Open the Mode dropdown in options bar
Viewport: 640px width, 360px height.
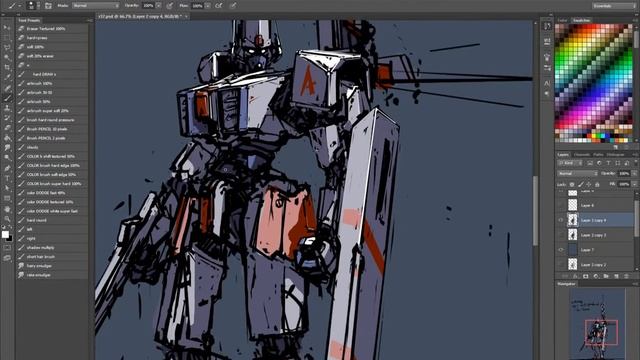[96, 6]
